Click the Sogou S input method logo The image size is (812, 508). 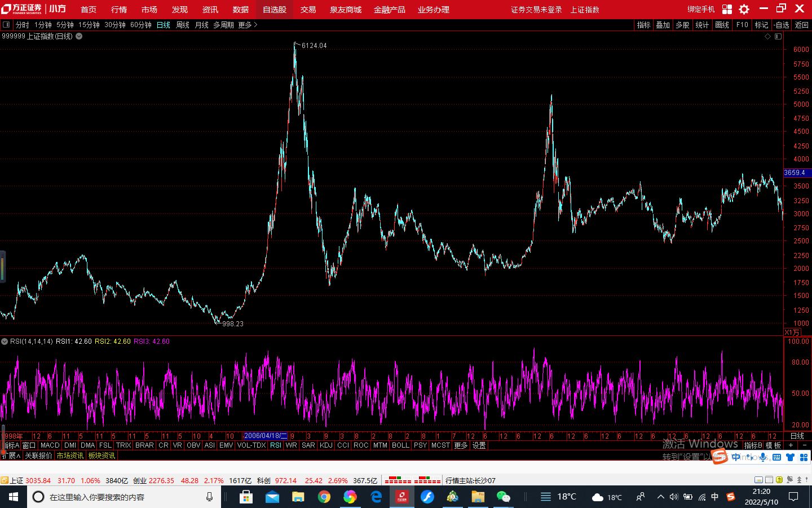click(x=720, y=457)
